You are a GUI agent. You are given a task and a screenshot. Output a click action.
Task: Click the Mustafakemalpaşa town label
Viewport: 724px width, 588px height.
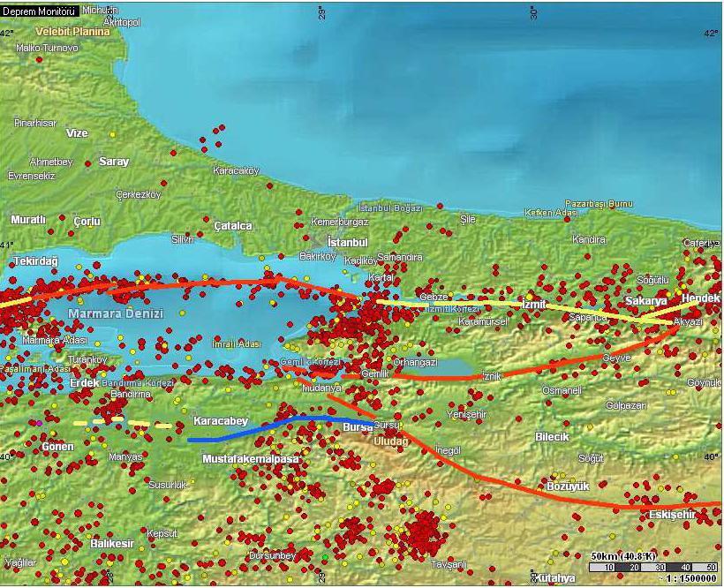[x=251, y=459]
